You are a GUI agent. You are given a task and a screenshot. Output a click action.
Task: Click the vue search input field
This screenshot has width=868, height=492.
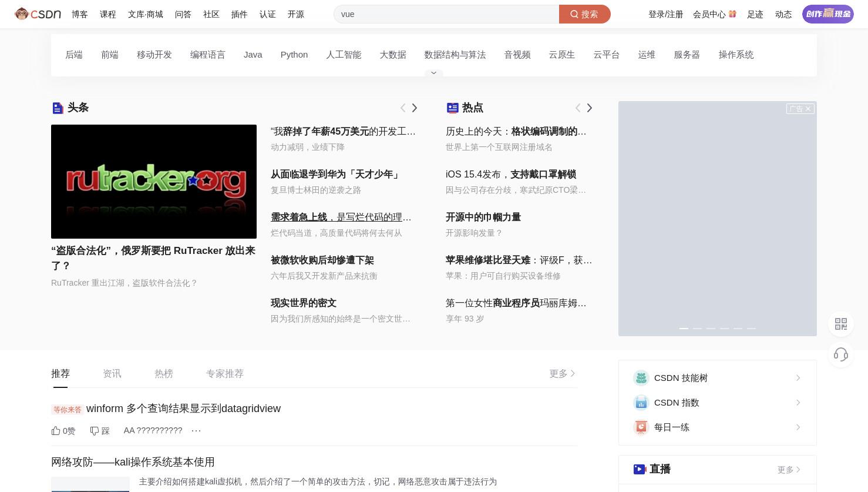pos(446,14)
